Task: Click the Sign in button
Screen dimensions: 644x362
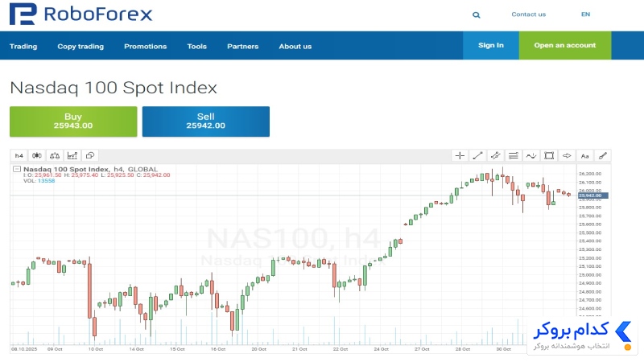Action: (x=491, y=46)
